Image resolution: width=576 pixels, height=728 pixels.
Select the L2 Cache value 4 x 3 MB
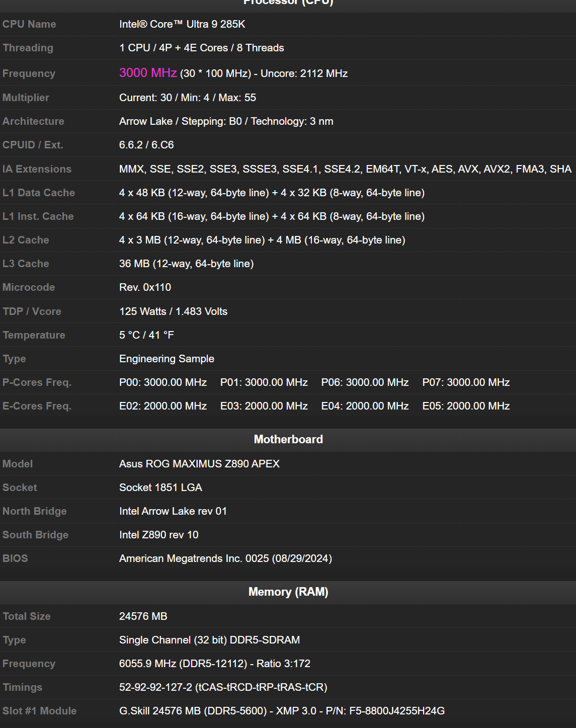click(262, 240)
